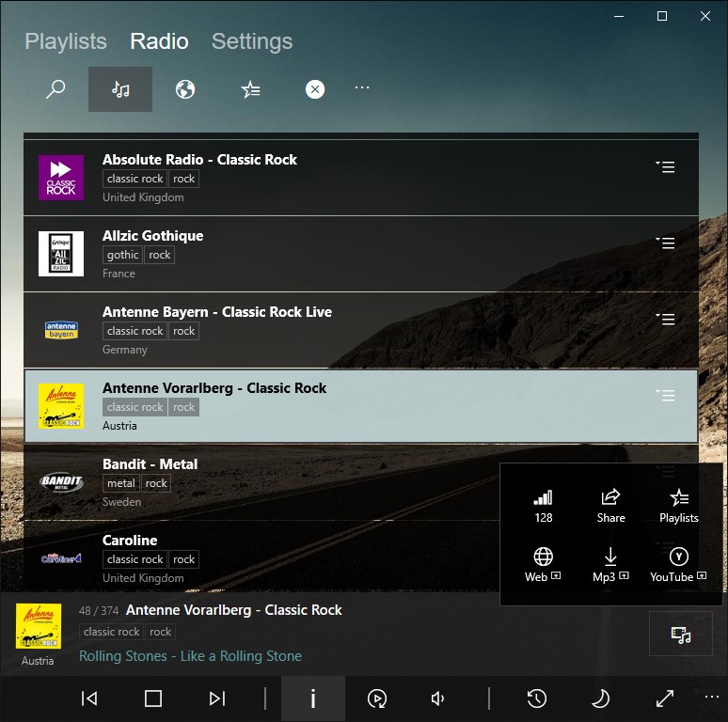
Task: Open the favorites star list icon
Action: [250, 89]
